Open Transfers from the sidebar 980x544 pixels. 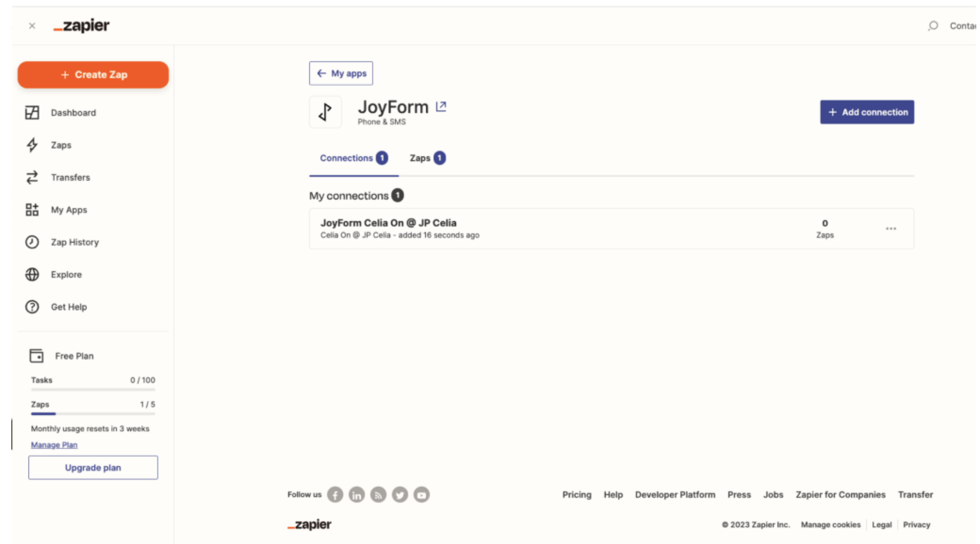(71, 177)
